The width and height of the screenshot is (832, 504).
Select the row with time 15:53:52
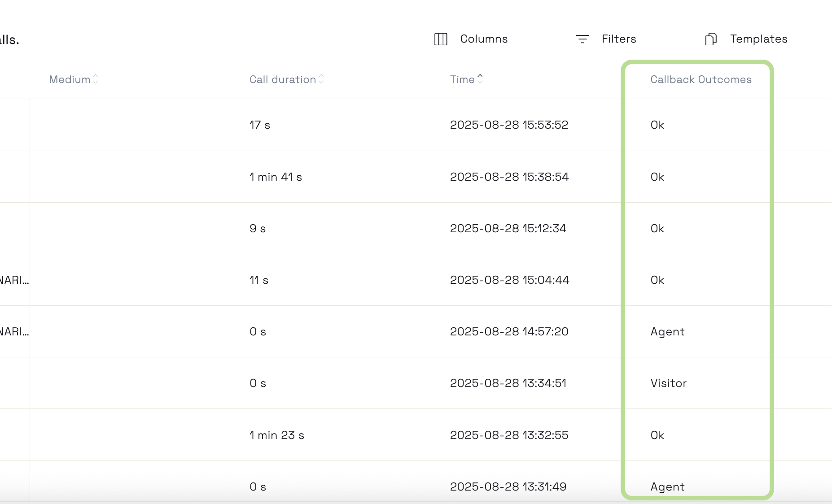pyautogui.click(x=416, y=125)
